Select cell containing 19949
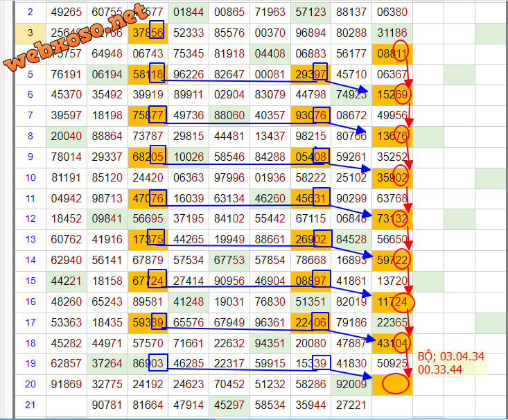Screen dimensions: 508x420 [x=229, y=240]
